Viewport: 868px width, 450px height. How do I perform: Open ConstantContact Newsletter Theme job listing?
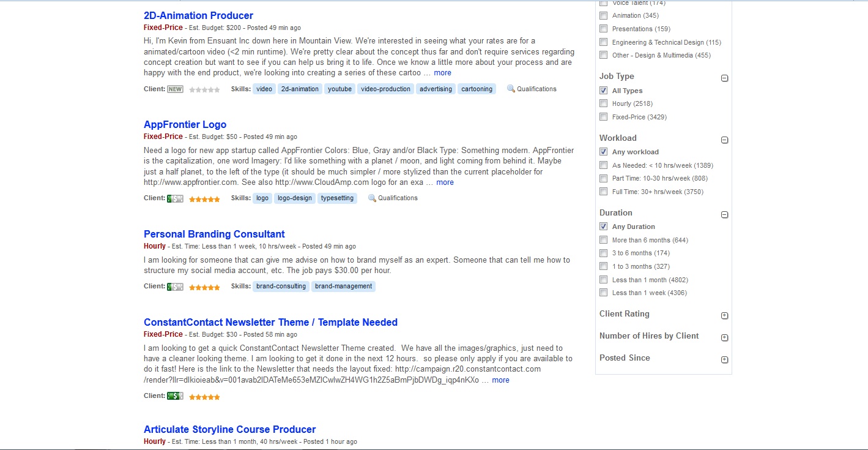pyautogui.click(x=270, y=323)
